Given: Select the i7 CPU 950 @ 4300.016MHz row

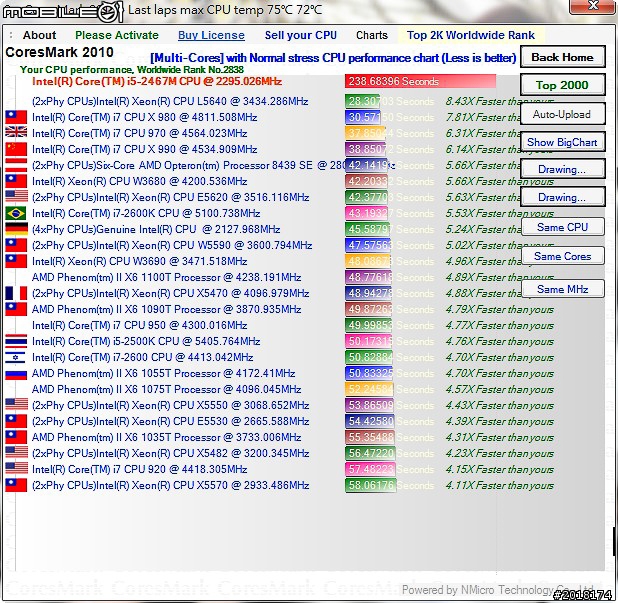Looking at the screenshot, I should pos(140,325).
